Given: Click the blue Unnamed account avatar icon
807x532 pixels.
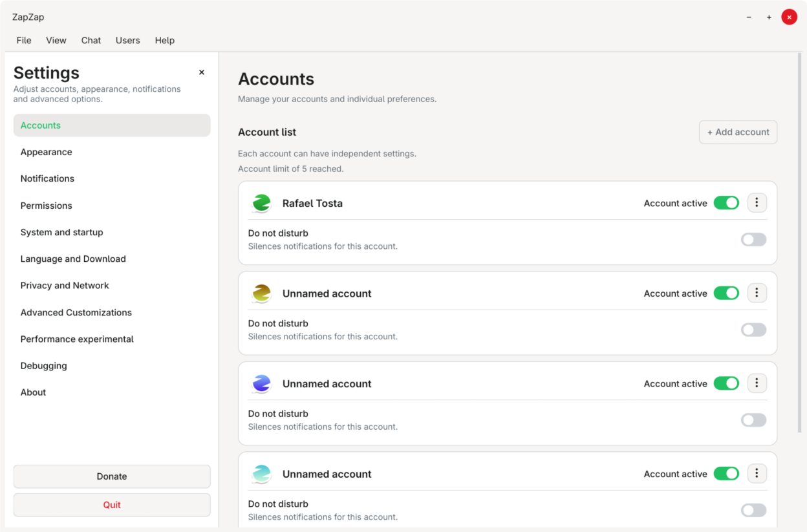Looking at the screenshot, I should tap(262, 383).
